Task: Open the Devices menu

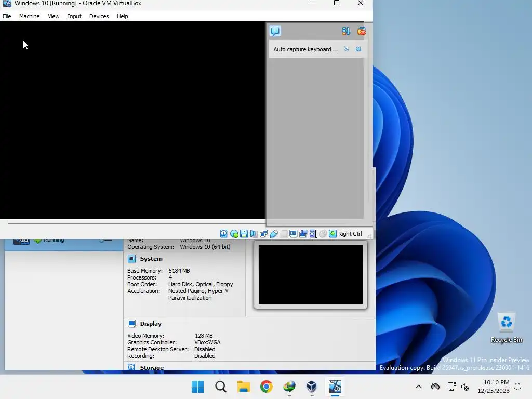Action: coord(99,16)
